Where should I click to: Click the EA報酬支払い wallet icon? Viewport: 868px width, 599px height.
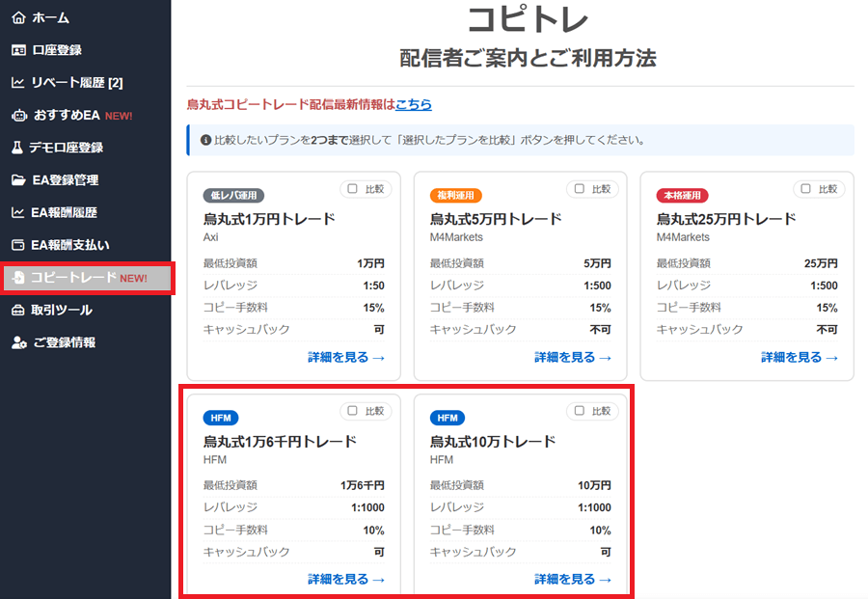tap(18, 245)
